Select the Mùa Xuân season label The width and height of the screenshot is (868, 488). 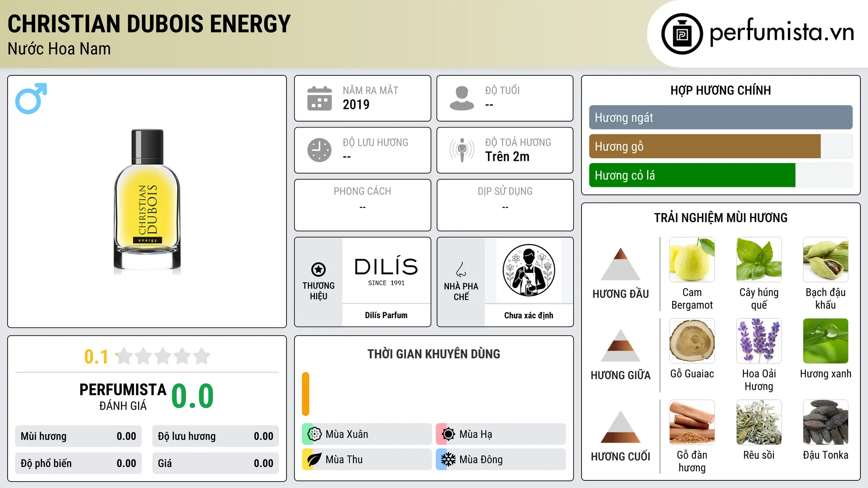click(347, 434)
